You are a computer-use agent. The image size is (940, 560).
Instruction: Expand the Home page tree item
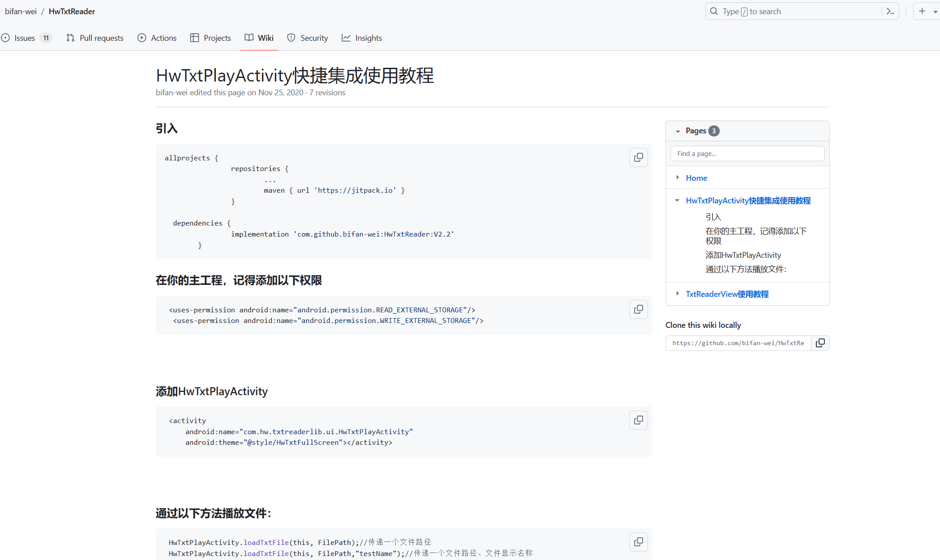click(x=677, y=177)
